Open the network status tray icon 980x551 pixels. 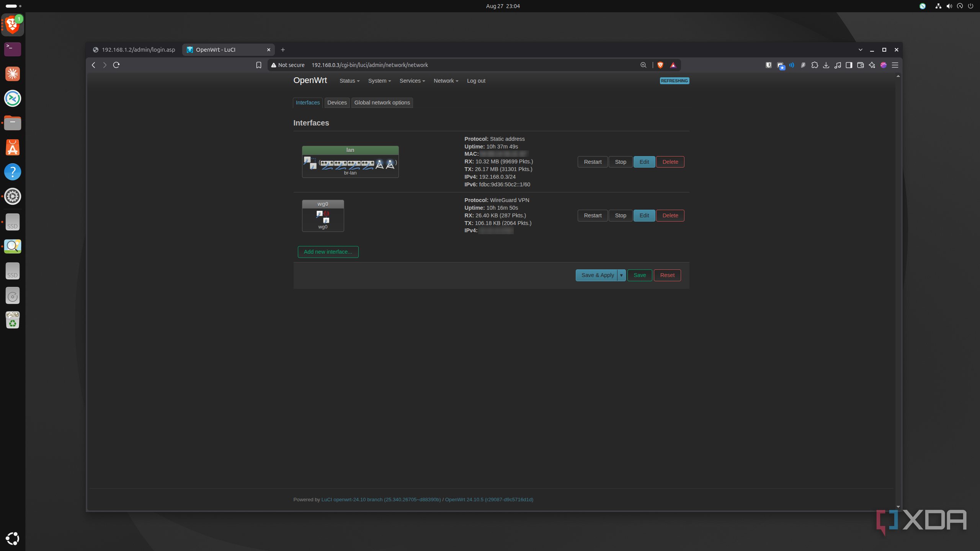click(x=938, y=6)
